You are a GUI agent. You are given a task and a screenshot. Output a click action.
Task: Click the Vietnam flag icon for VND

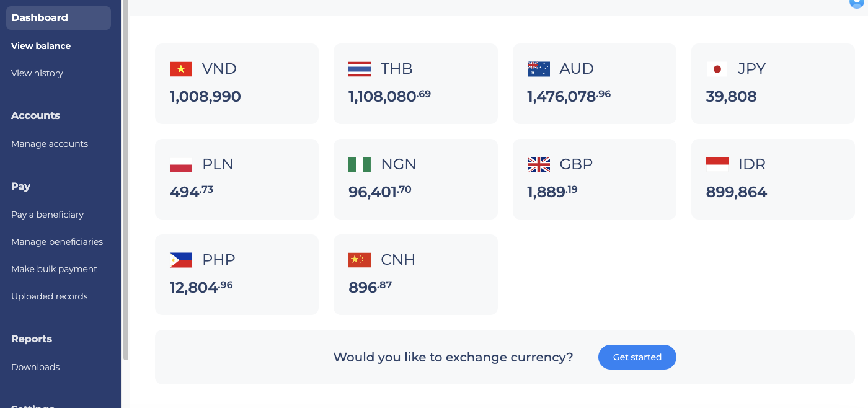coord(181,69)
